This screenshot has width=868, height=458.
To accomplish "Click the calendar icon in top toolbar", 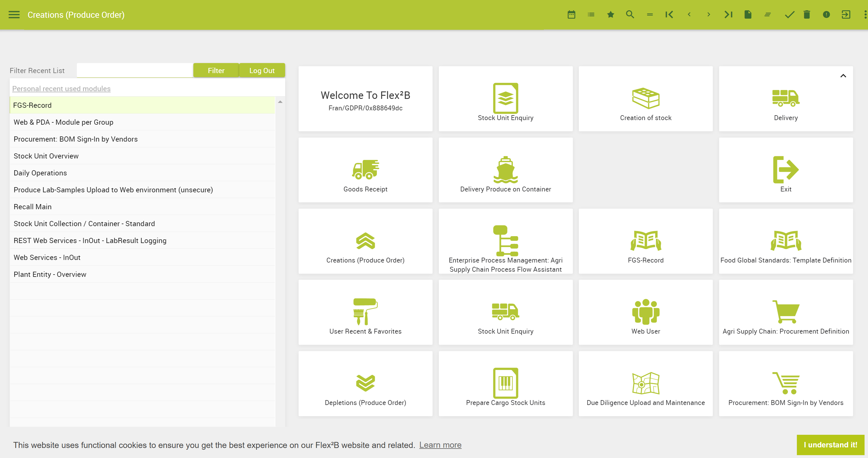I will [571, 15].
